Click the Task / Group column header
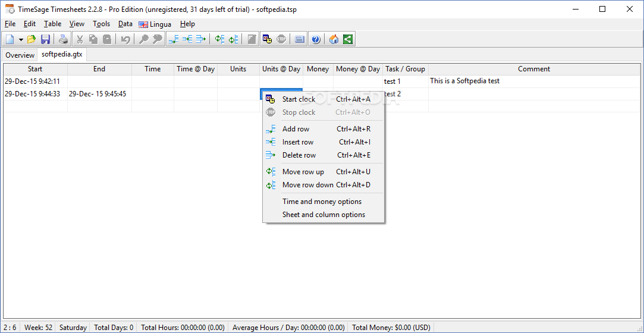This screenshot has height=333, width=644. [x=406, y=69]
